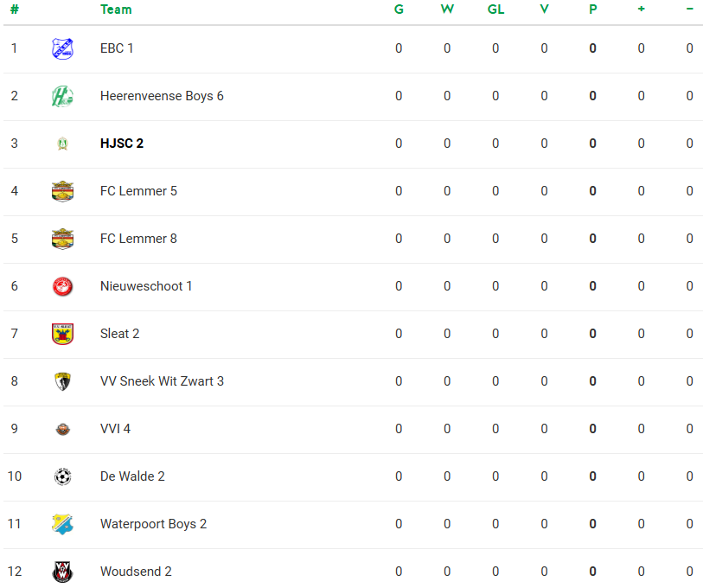Click the GL column header

(495, 10)
